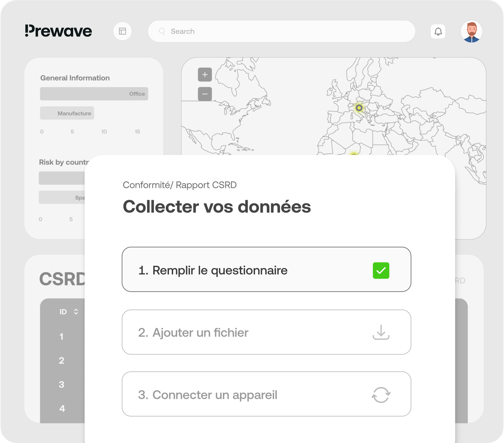Open the user profile avatar
This screenshot has width=504, height=443.
[x=472, y=32]
